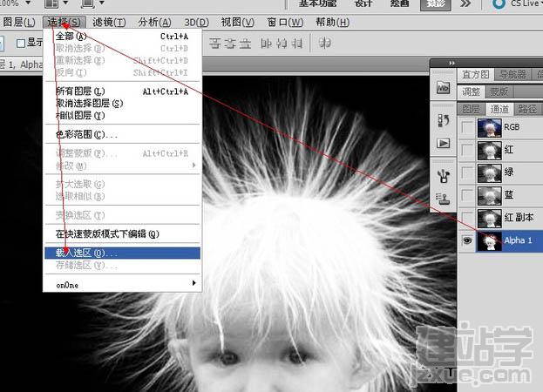
Task: Collapse the panel dock double-arrow
Action: point(451,64)
